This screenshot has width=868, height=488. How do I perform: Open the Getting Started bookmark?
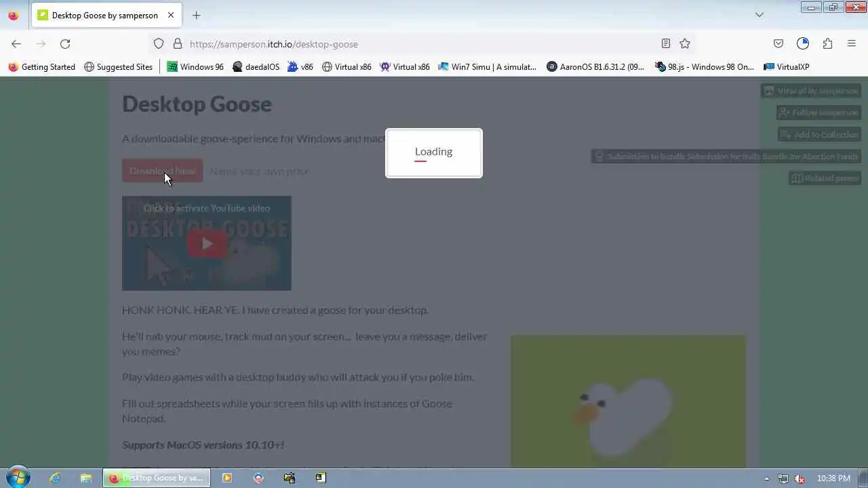click(41, 66)
